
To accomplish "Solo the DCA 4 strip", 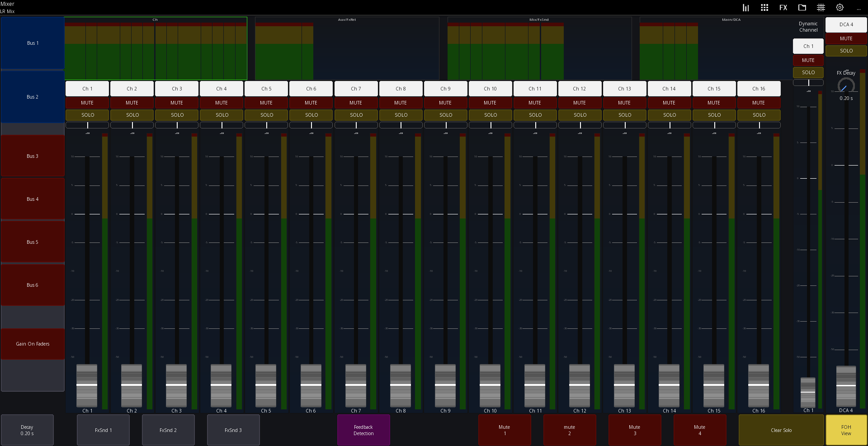I will [846, 51].
